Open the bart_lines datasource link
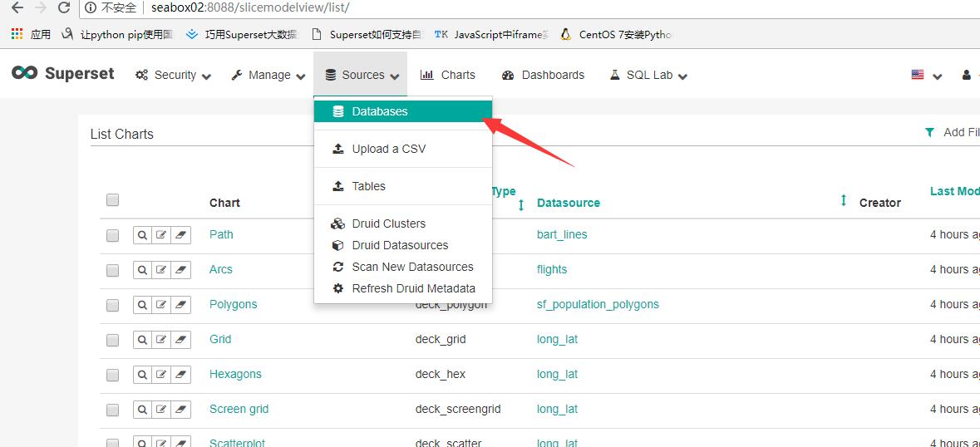 [562, 235]
